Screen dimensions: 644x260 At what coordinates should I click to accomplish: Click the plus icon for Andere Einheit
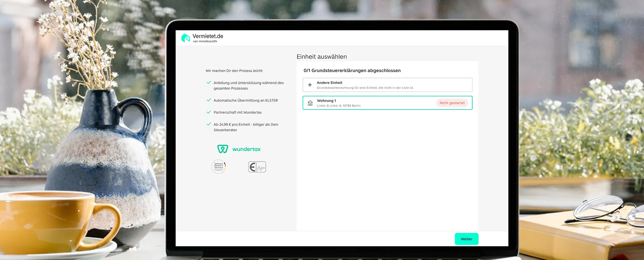(310, 85)
